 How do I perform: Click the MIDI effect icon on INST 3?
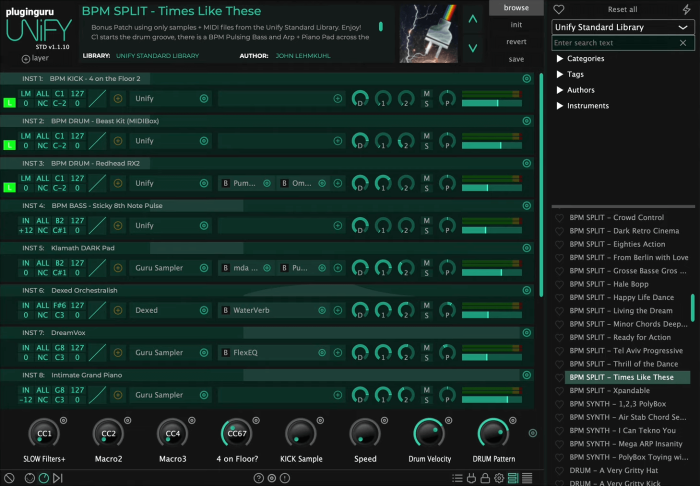pos(118,183)
